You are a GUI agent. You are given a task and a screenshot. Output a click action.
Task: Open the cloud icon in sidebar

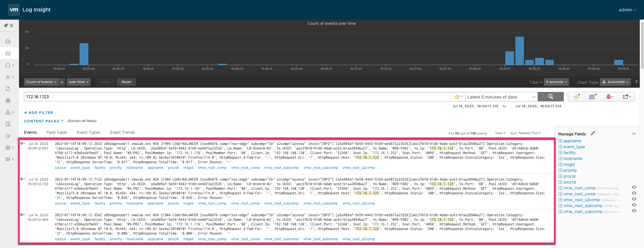coord(8,65)
